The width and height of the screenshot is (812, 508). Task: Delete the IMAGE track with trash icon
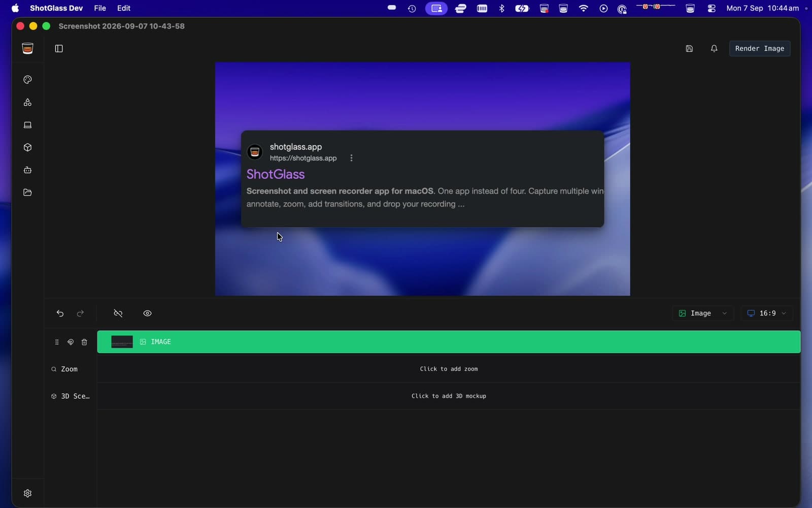(x=84, y=342)
